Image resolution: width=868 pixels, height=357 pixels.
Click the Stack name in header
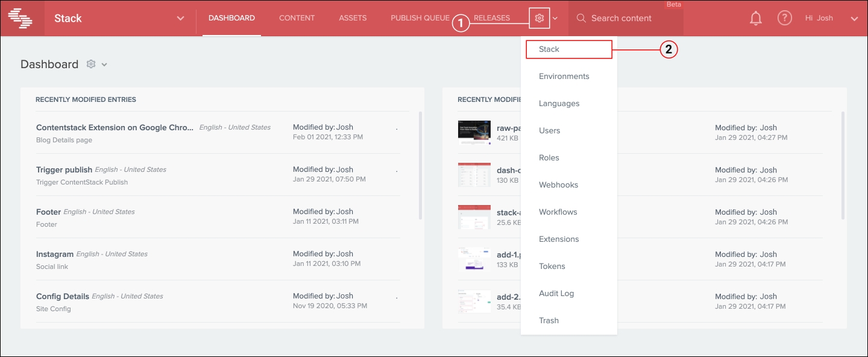pyautogui.click(x=68, y=18)
